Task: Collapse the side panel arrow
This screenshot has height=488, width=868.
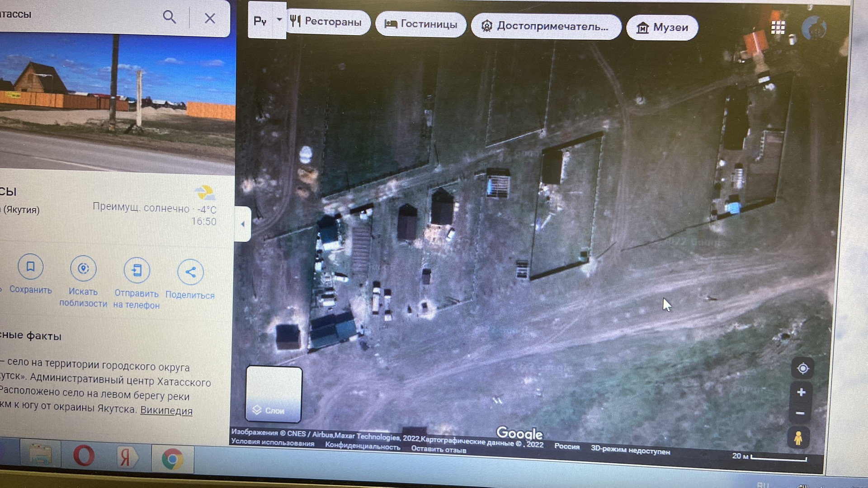Action: 243,224
